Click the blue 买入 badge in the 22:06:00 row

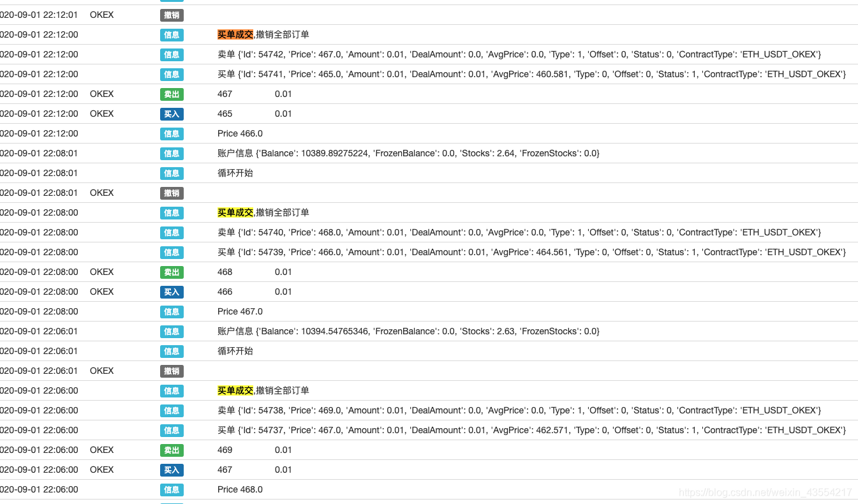172,470
